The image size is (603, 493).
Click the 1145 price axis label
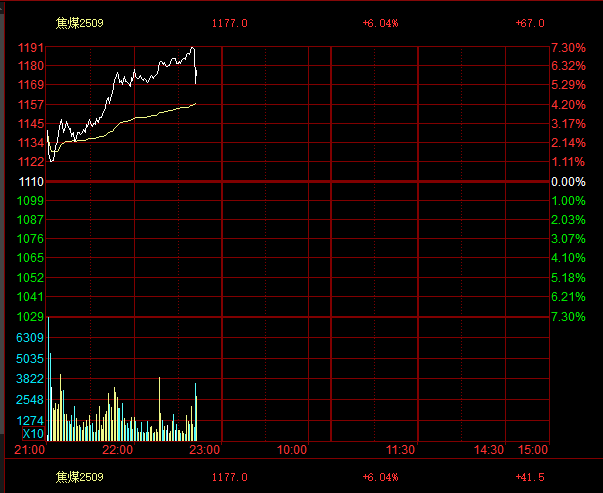pos(31,124)
